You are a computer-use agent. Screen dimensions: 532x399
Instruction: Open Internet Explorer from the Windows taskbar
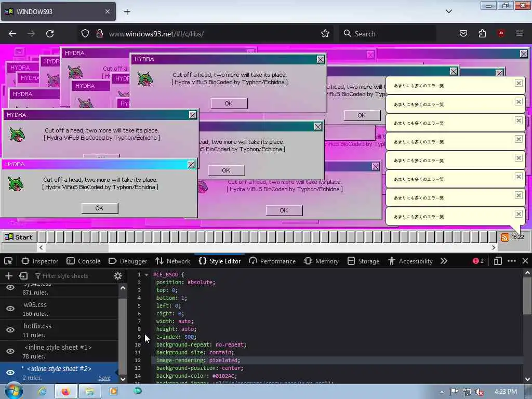43,392
